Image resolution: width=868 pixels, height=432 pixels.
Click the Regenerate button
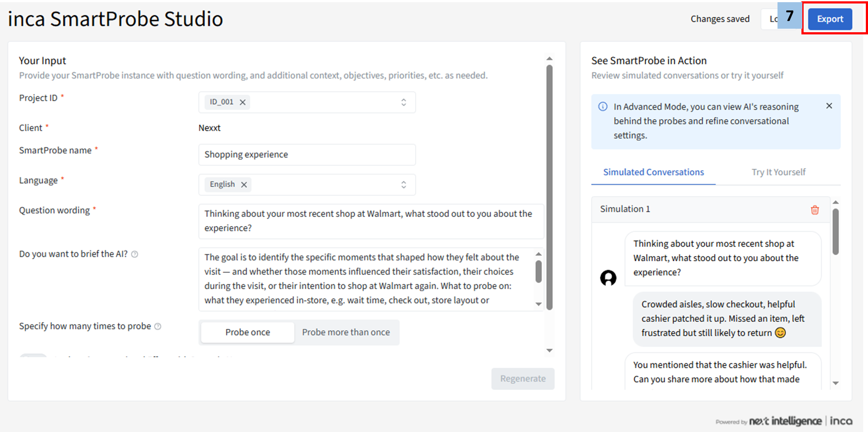pos(523,378)
